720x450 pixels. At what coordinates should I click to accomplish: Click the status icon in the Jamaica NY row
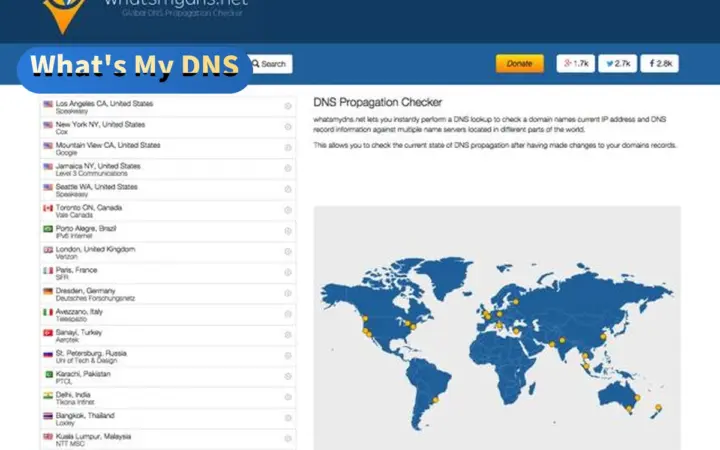pyautogui.click(x=288, y=168)
